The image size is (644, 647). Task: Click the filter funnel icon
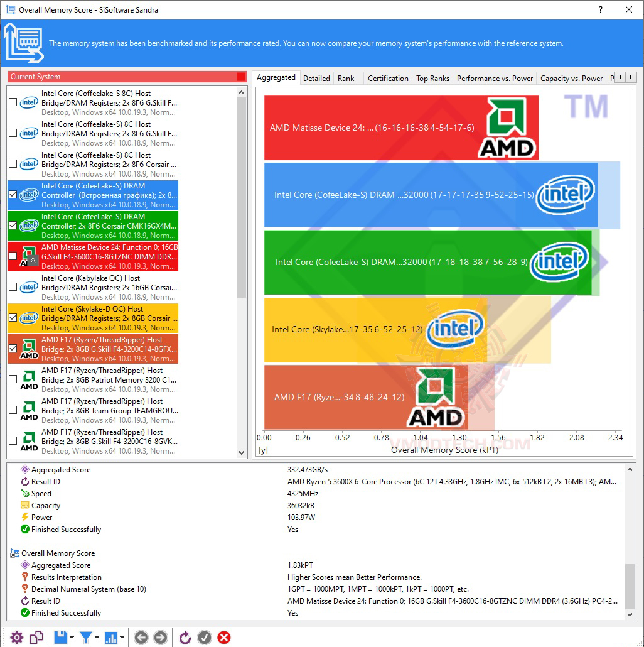[86, 638]
